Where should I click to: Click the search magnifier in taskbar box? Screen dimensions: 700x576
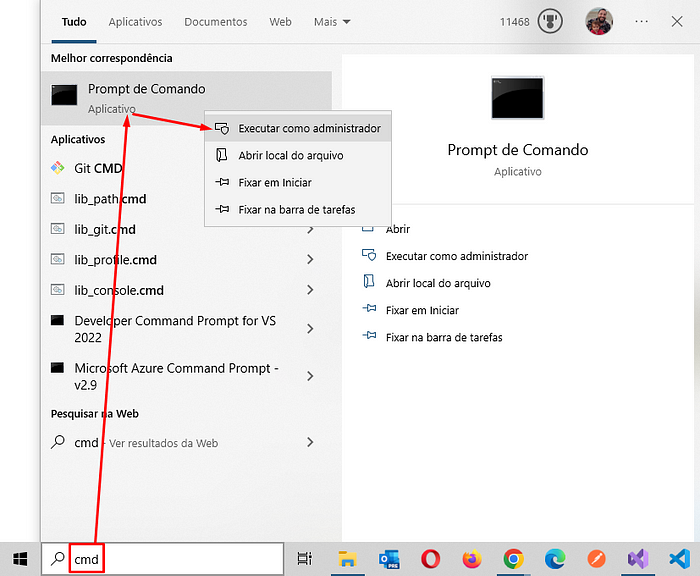(58, 559)
